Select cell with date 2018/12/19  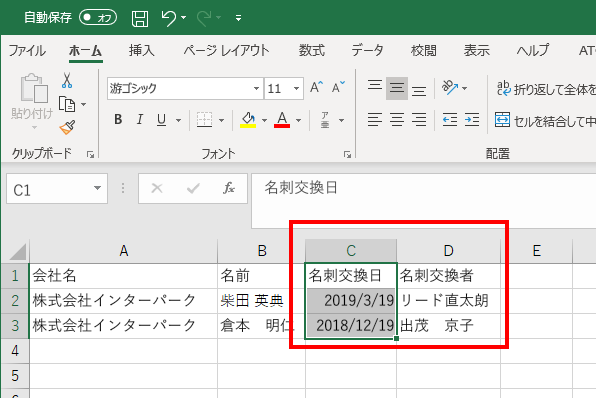click(351, 326)
